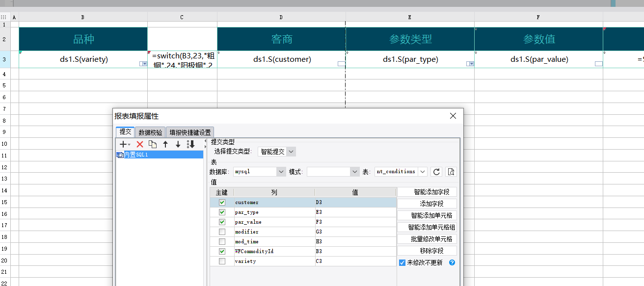Switch to the 数据校验 tab
The height and width of the screenshot is (286, 644).
click(150, 132)
